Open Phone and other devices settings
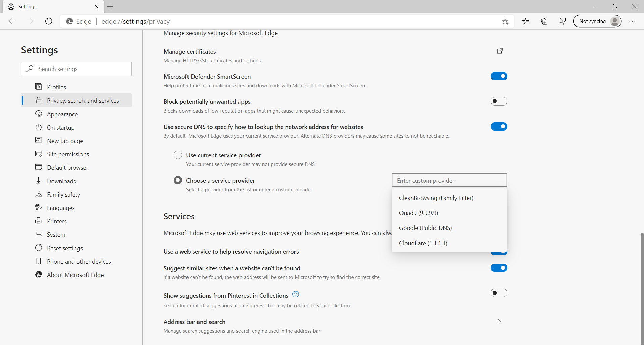This screenshot has height=345, width=644. [76, 261]
